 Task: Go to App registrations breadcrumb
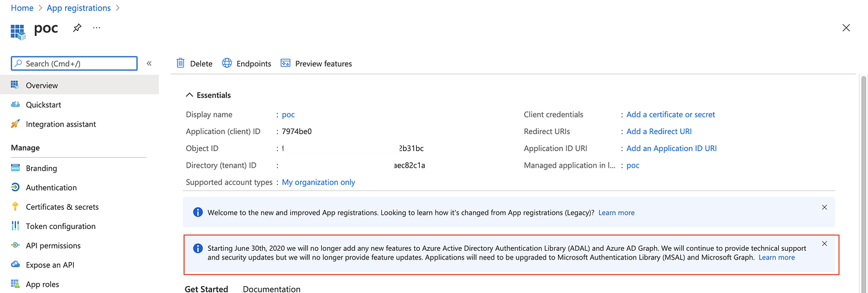pos(79,8)
